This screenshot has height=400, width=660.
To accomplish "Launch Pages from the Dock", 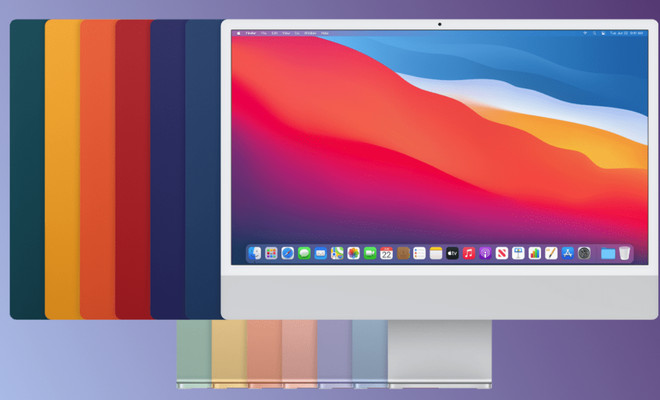I will 551,253.
